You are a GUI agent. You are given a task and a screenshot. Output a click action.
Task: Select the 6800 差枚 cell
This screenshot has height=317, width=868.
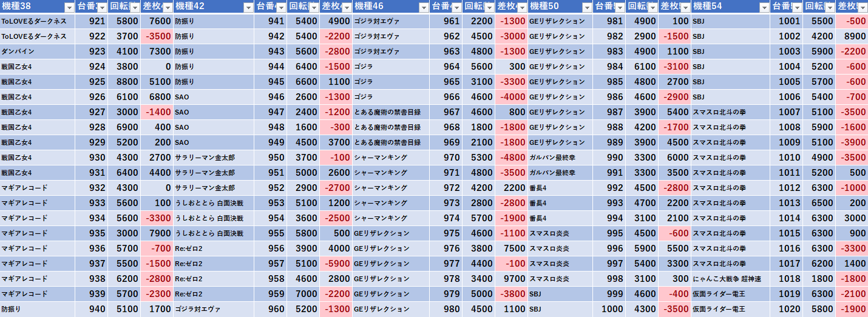coord(157,97)
